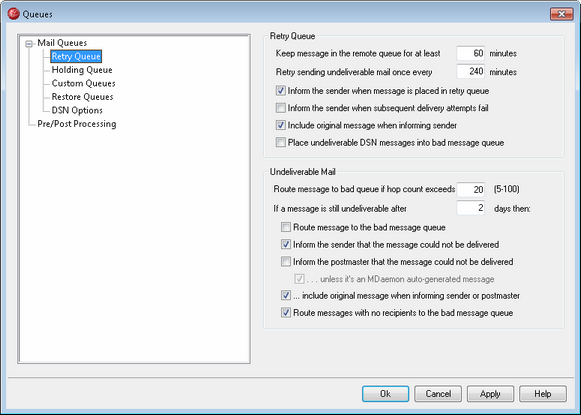Open DSN Options in the tree
This screenshot has height=415, width=581.
[77, 110]
